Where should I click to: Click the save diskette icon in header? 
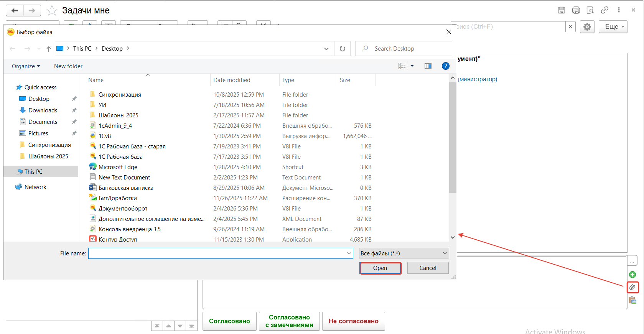click(x=561, y=10)
